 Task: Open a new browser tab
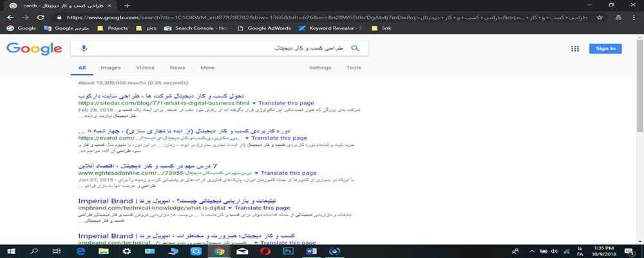point(127,5)
